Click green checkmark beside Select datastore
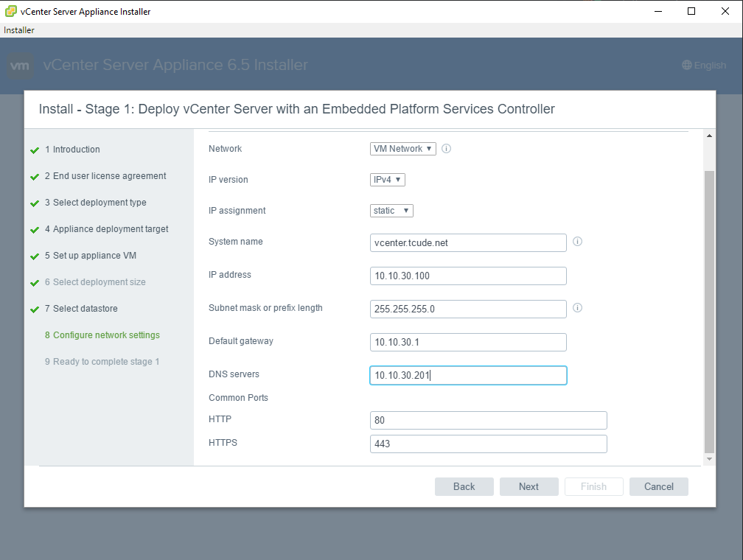 click(x=35, y=309)
